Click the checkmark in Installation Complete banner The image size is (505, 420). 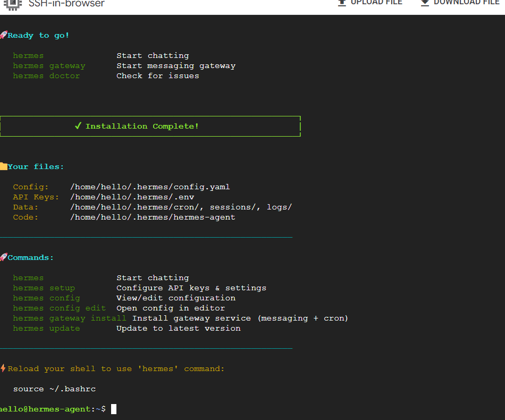[78, 126]
